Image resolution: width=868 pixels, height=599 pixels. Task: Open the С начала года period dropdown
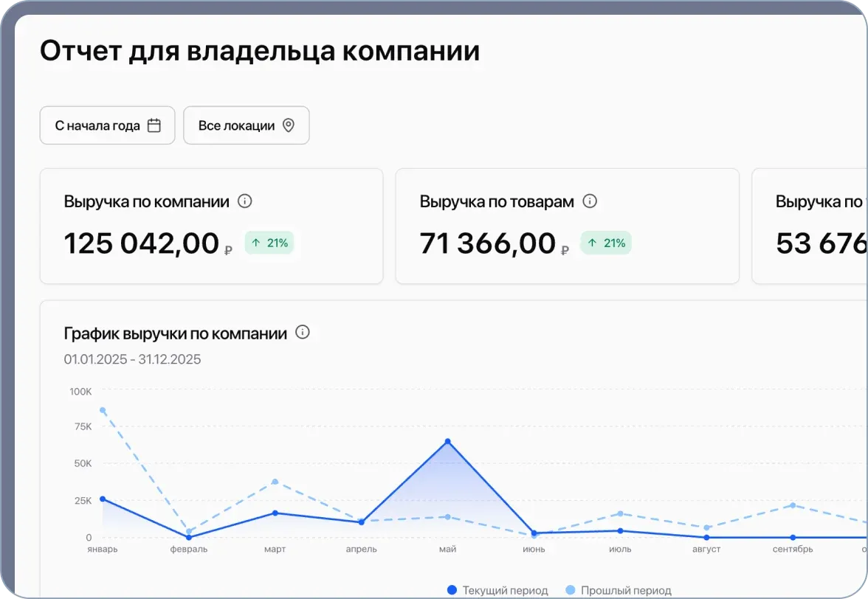click(107, 125)
